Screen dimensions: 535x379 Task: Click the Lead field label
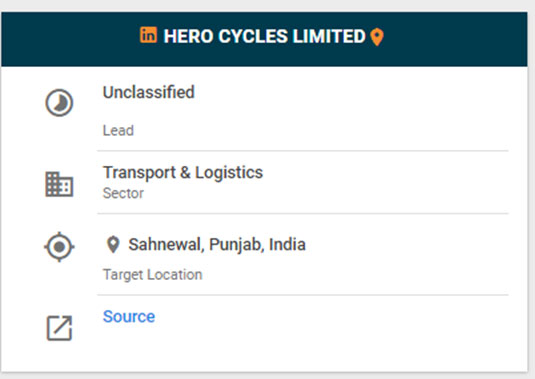pos(118,130)
